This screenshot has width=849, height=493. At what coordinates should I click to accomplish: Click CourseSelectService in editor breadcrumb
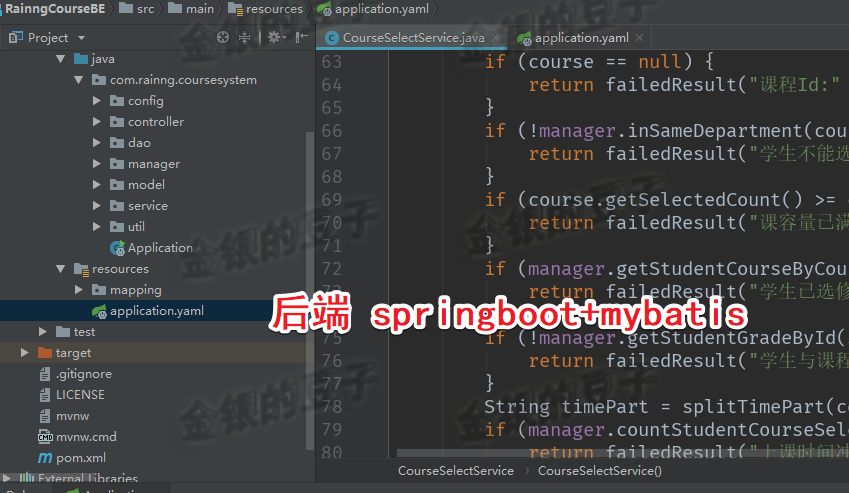pyautogui.click(x=456, y=471)
